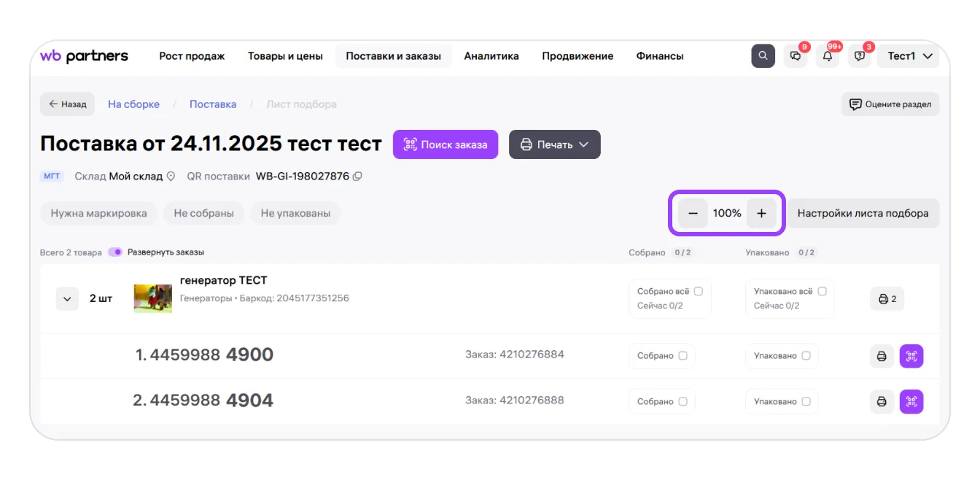
Task: Toggle the Развернуть заказы switch
Action: [x=115, y=252]
